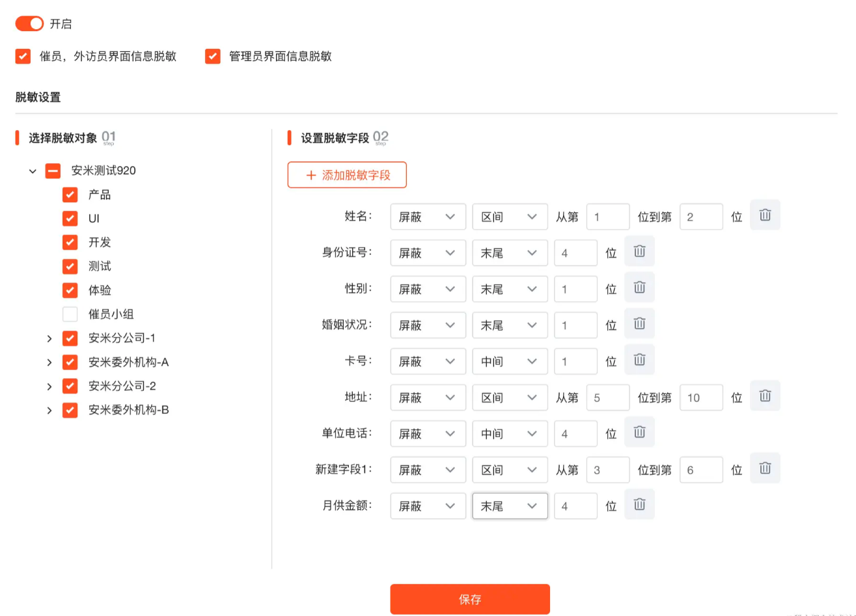Delete the 月供金额 masking rule
This screenshot has height=616, width=856.
click(x=639, y=504)
